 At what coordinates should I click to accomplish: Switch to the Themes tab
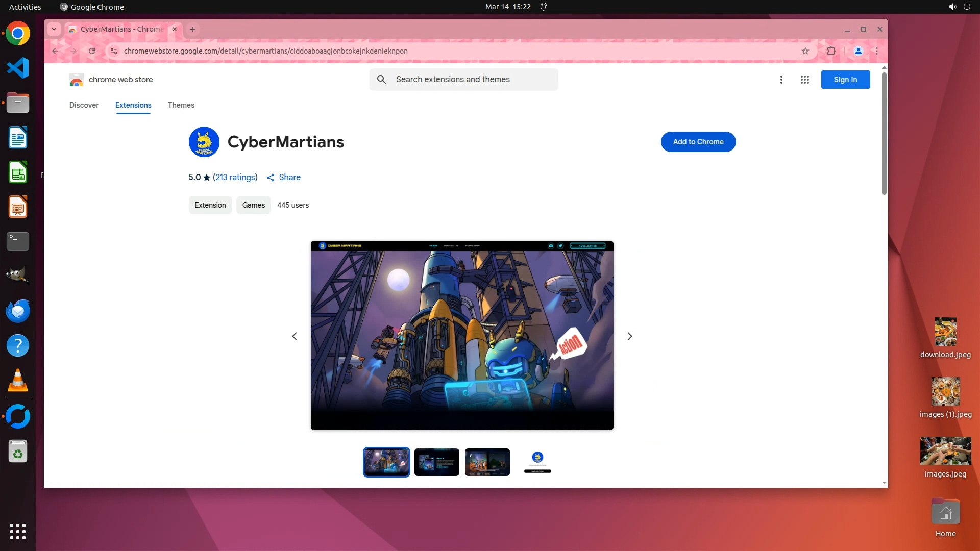tap(181, 105)
